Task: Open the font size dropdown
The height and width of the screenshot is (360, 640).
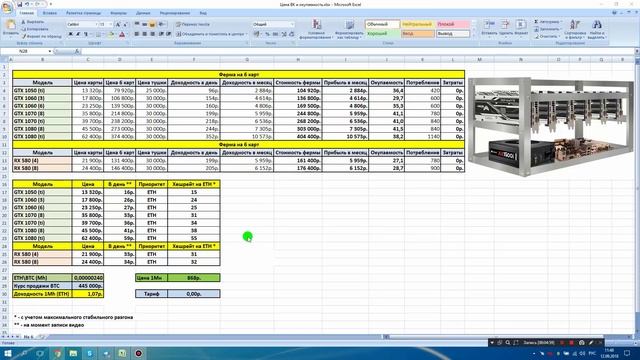Action: (x=111, y=24)
